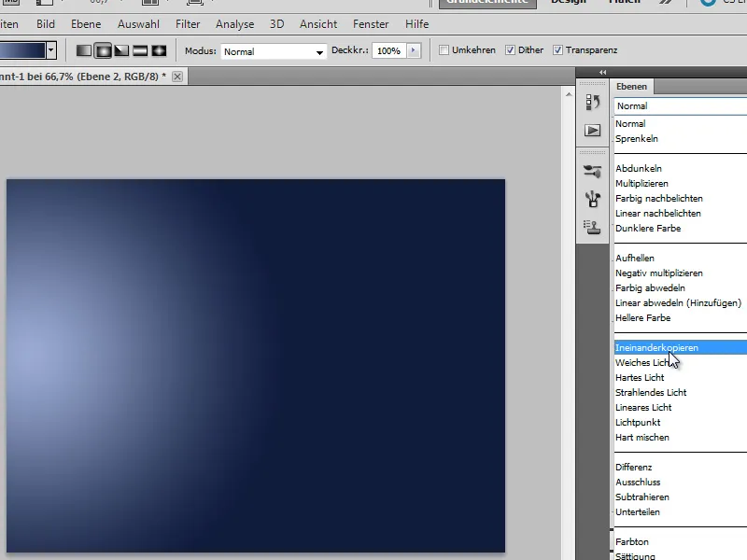Screen dimensions: 747x560
Task: Open the Deckkr. slider arrow
Action: (x=414, y=50)
